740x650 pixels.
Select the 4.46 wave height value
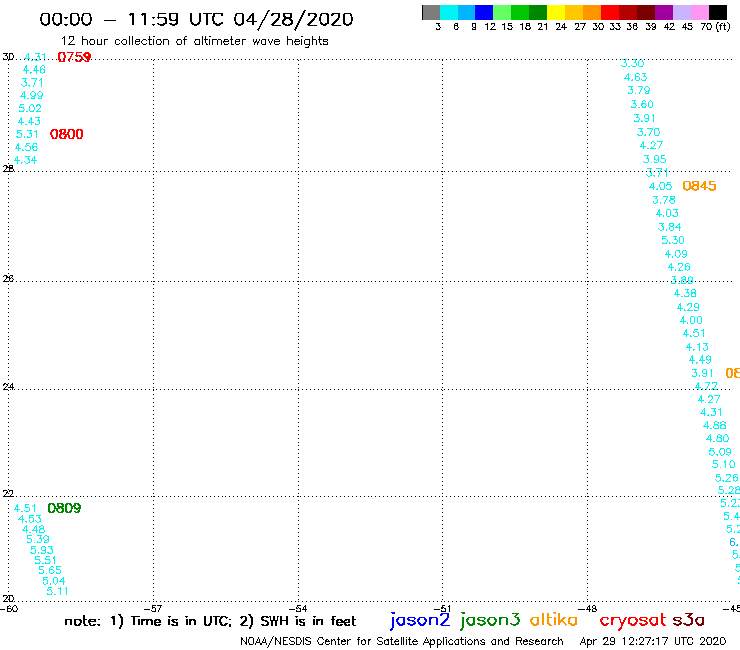tap(34, 70)
